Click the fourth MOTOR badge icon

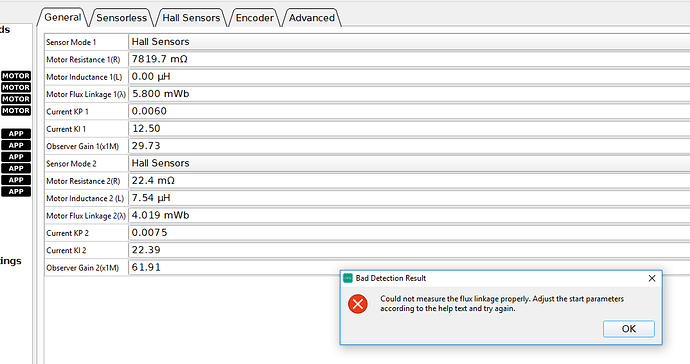click(16, 110)
